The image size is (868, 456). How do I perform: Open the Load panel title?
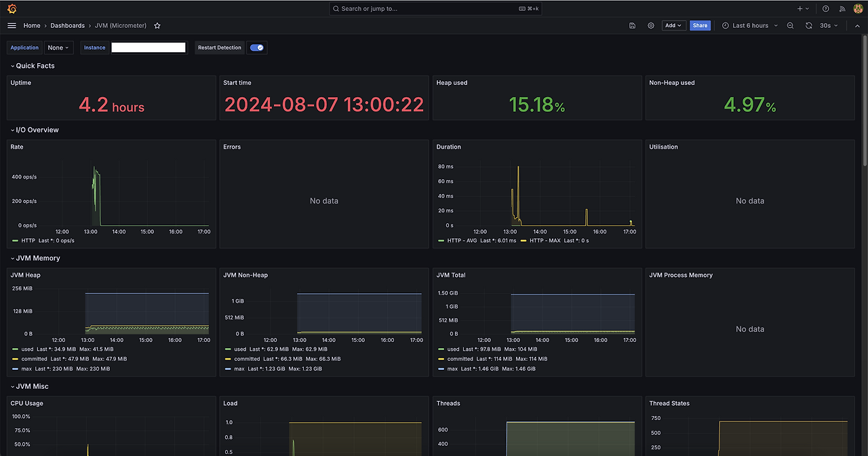(x=231, y=403)
